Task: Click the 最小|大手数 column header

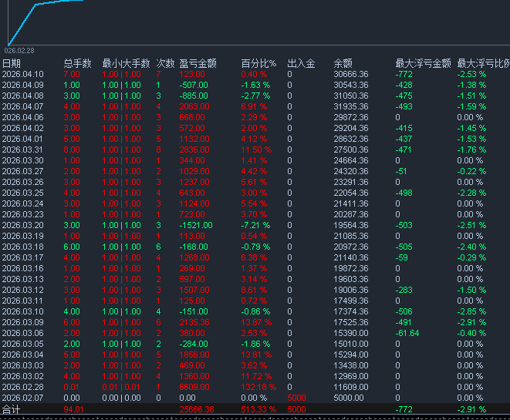Action: coord(126,63)
